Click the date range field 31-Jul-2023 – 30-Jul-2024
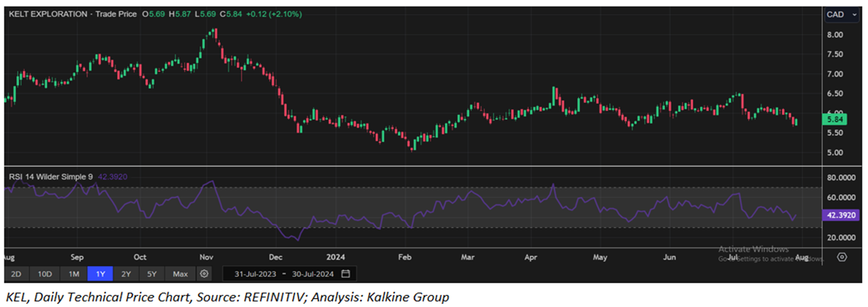The width and height of the screenshot is (868, 307). click(x=289, y=274)
